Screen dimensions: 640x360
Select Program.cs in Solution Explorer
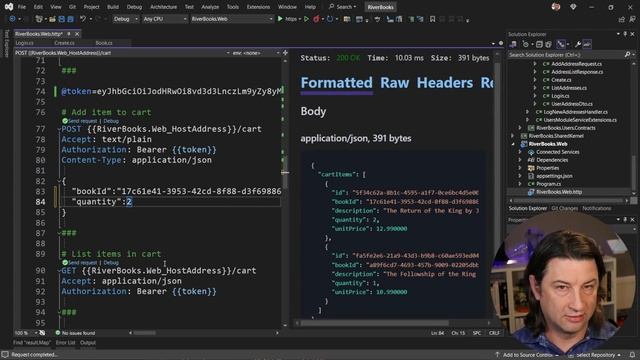[549, 184]
